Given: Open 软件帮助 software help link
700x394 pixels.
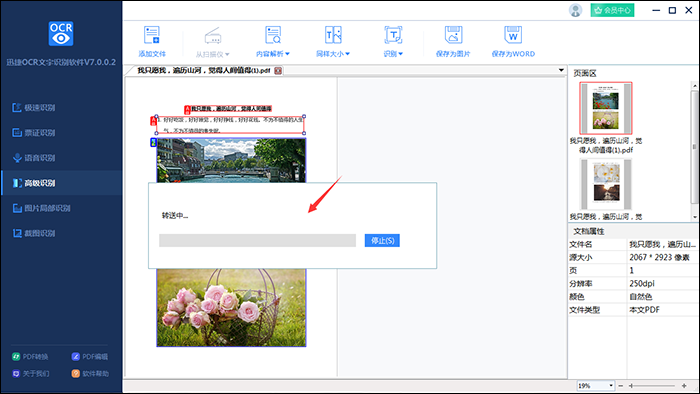Looking at the screenshot, I should (90, 373).
